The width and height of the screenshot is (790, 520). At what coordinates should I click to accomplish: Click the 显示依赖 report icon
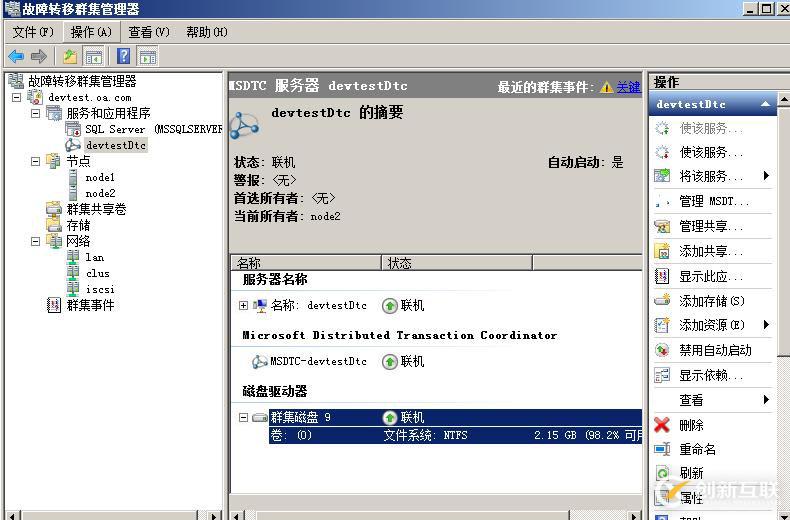point(662,375)
